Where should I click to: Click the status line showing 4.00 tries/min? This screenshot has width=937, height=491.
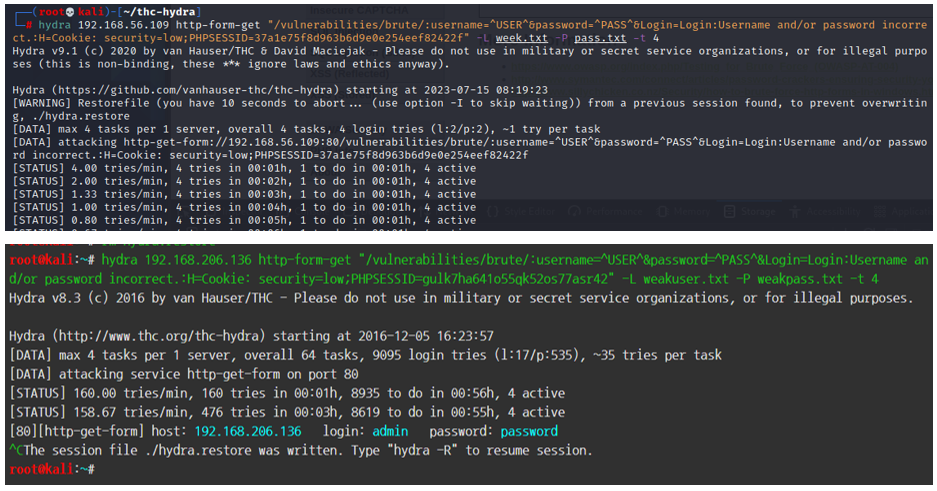244,168
